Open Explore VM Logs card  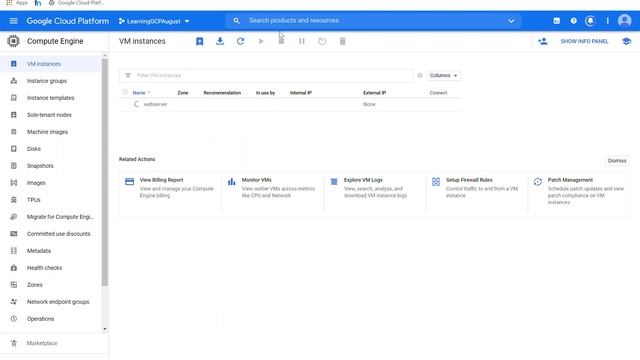(375, 193)
